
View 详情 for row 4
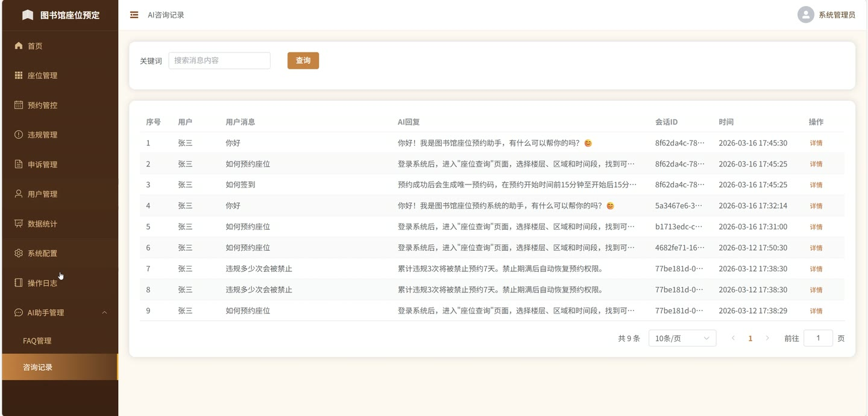(x=816, y=206)
